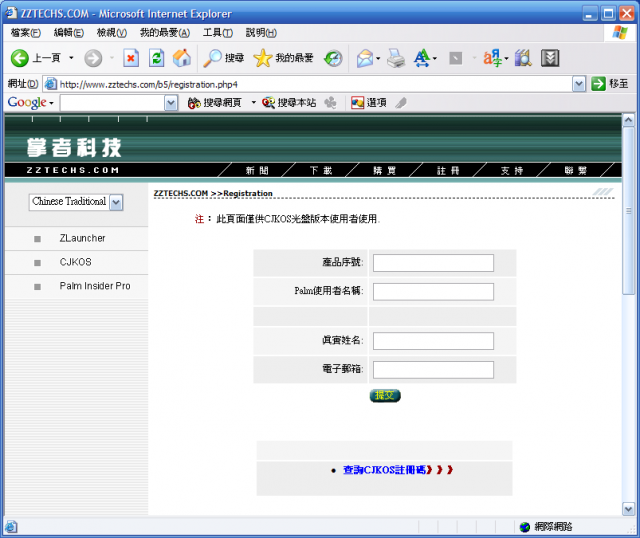Click the vertical scrollbar thumb
The image size is (640, 538).
pyautogui.click(x=628, y=211)
